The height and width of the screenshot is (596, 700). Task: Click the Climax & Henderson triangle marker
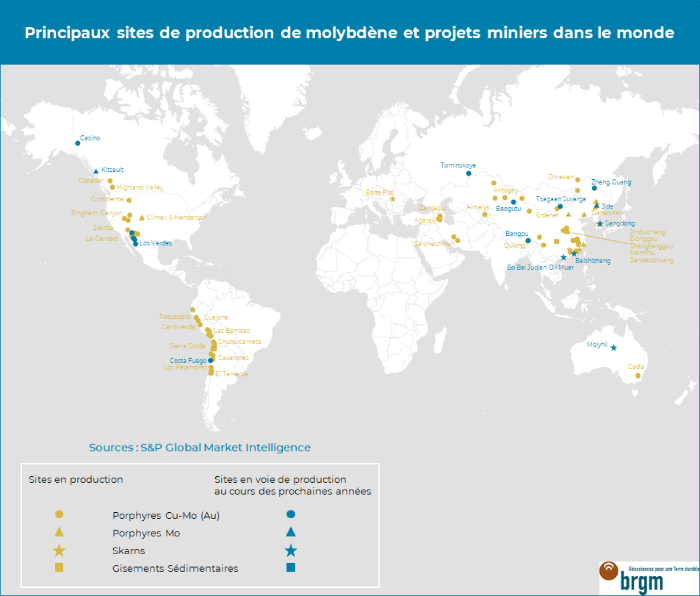pyautogui.click(x=141, y=217)
